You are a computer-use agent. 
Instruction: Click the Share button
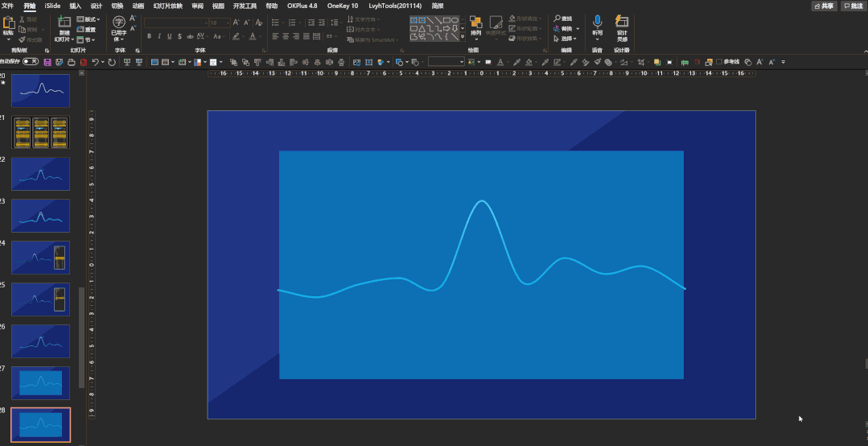point(824,6)
